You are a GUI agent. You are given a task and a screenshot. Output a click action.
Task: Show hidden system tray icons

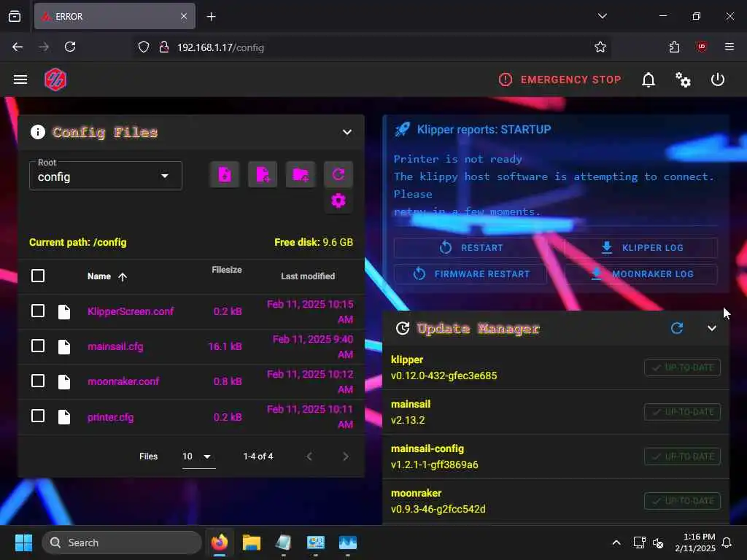[x=616, y=542]
